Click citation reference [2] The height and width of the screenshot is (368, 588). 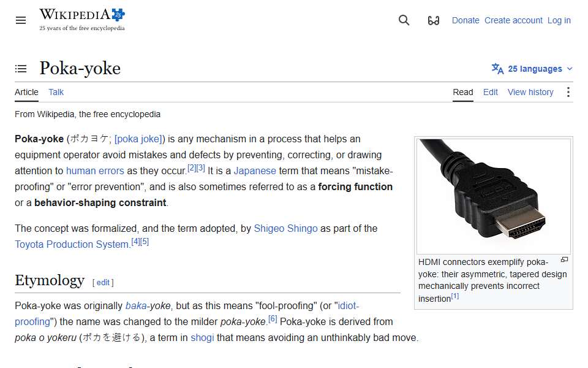tap(192, 168)
